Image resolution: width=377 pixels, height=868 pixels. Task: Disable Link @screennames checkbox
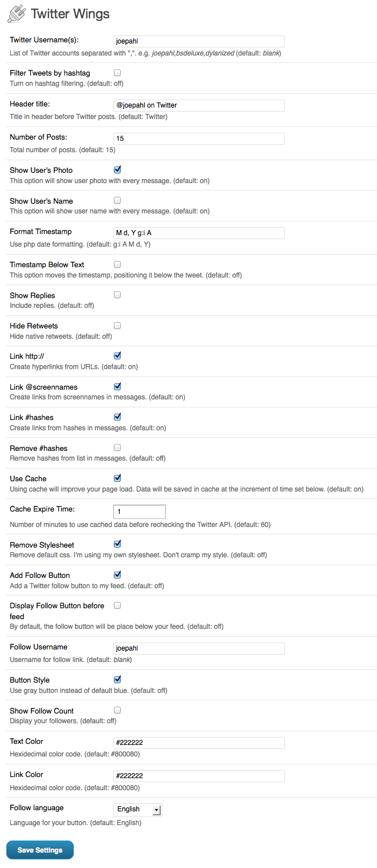(x=117, y=386)
